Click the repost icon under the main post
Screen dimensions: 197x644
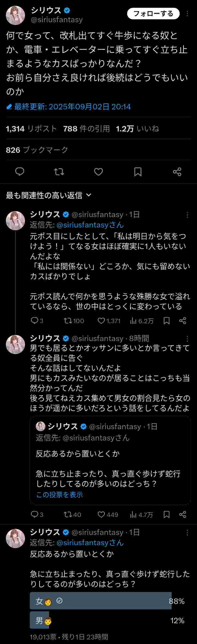(x=59, y=171)
